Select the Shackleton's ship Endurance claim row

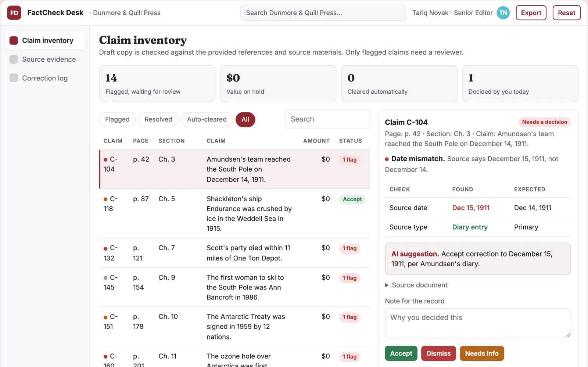pyautogui.click(x=234, y=213)
